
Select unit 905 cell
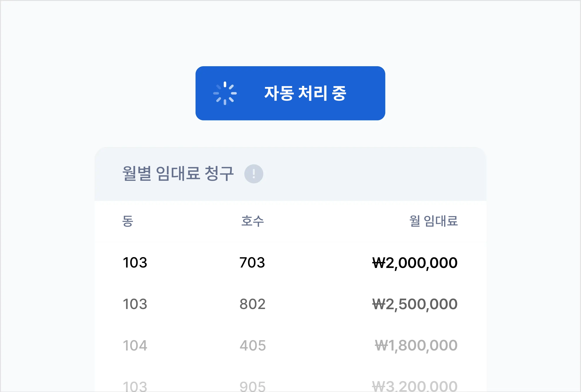253,386
